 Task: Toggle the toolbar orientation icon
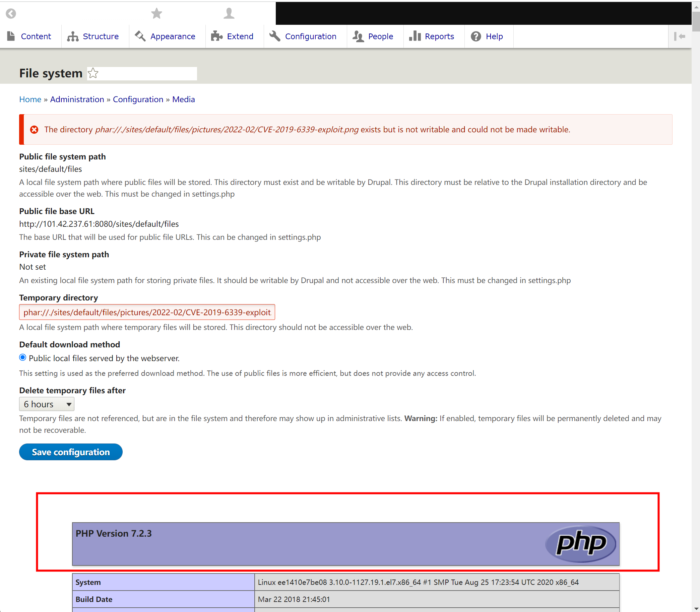click(680, 36)
